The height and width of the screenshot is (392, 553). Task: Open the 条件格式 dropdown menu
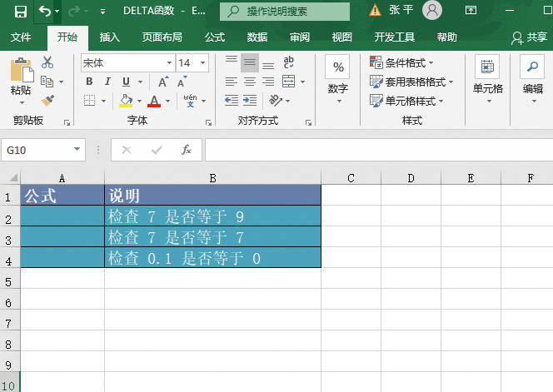(x=403, y=63)
